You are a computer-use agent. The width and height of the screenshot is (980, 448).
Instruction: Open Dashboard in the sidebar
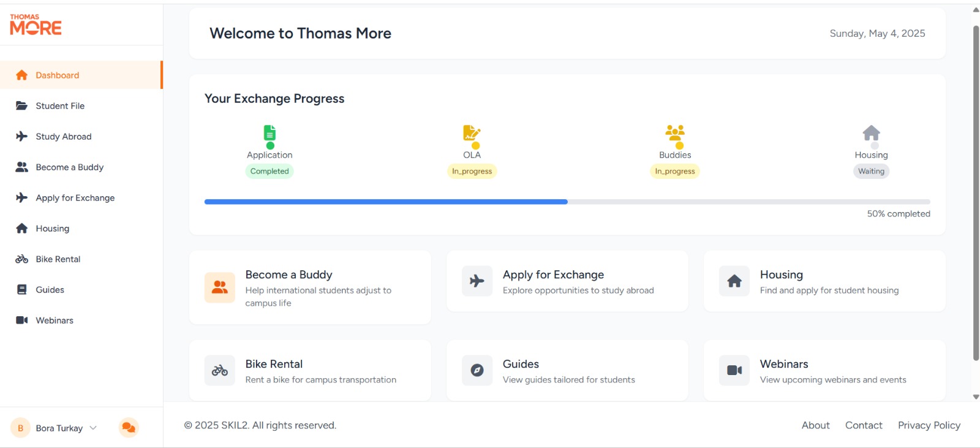point(81,75)
